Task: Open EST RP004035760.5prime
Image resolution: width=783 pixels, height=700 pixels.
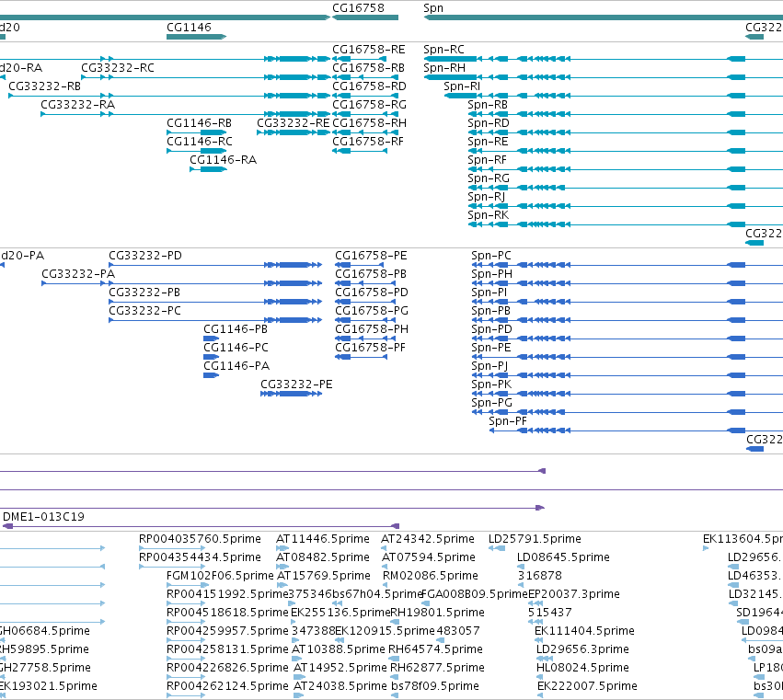Action: coord(200,539)
